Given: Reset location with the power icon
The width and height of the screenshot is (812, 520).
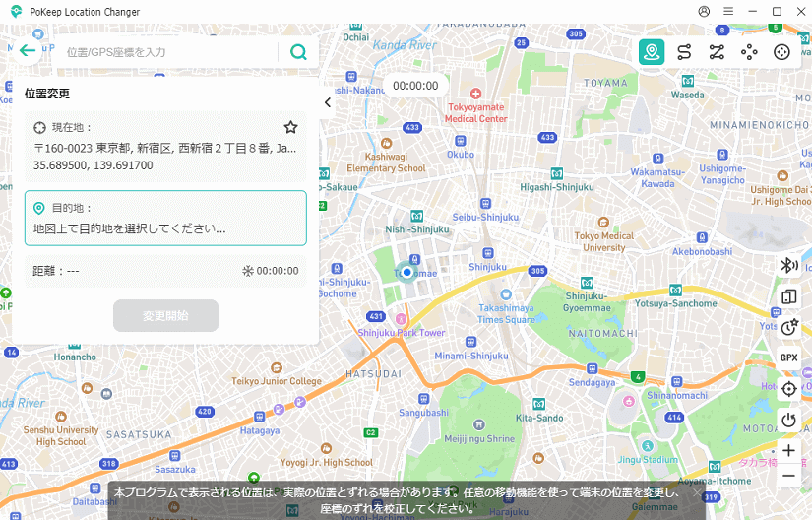Looking at the screenshot, I should pyautogui.click(x=788, y=420).
